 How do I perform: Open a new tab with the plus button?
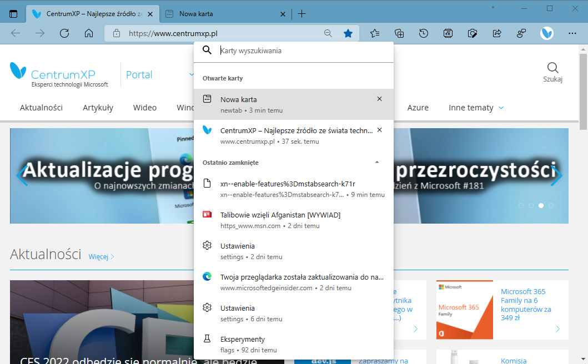301,14
